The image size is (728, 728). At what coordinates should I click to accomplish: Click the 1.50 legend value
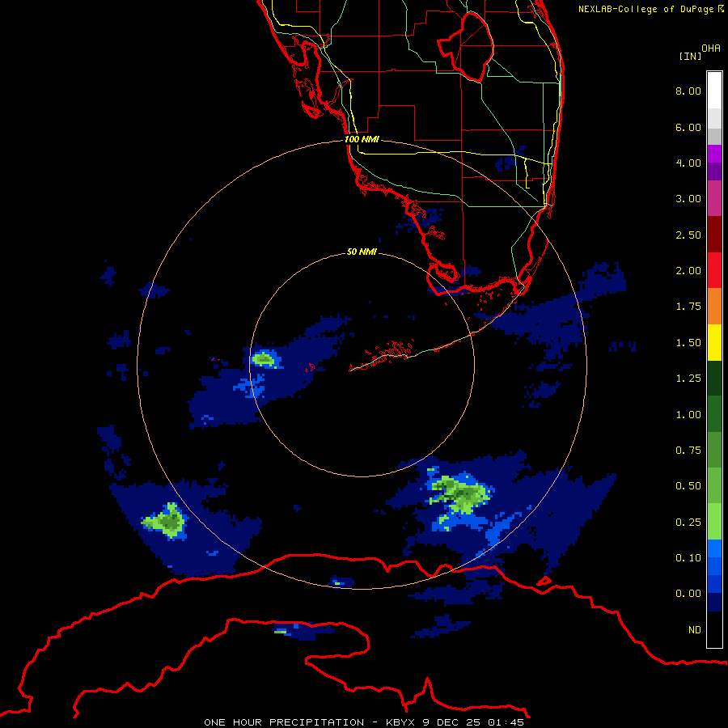coord(688,343)
